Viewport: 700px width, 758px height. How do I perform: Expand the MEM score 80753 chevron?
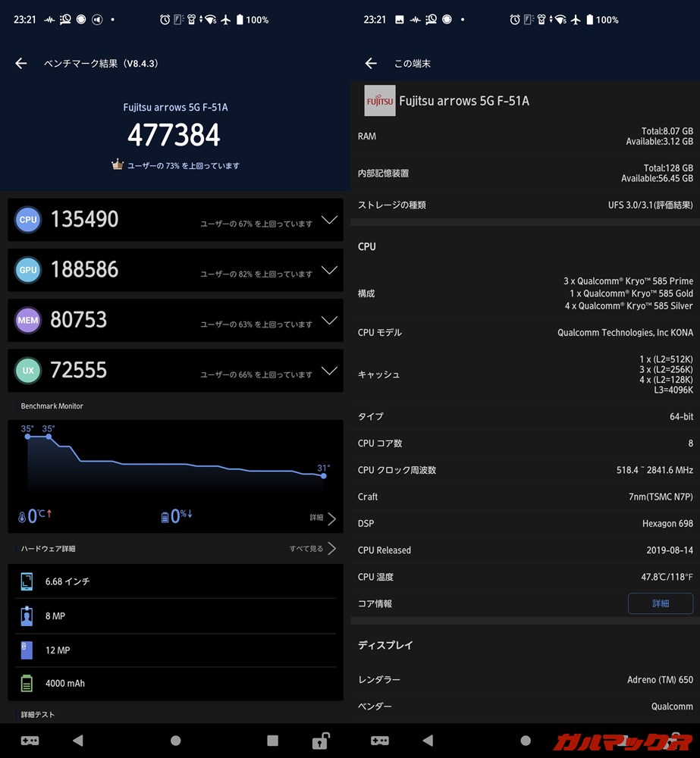point(329,321)
